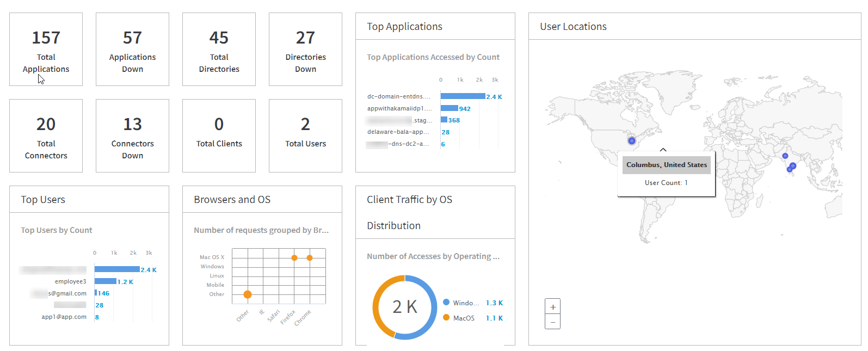Open the 20 Total Connectors tile
This screenshot has width=868, height=351.
tap(46, 136)
